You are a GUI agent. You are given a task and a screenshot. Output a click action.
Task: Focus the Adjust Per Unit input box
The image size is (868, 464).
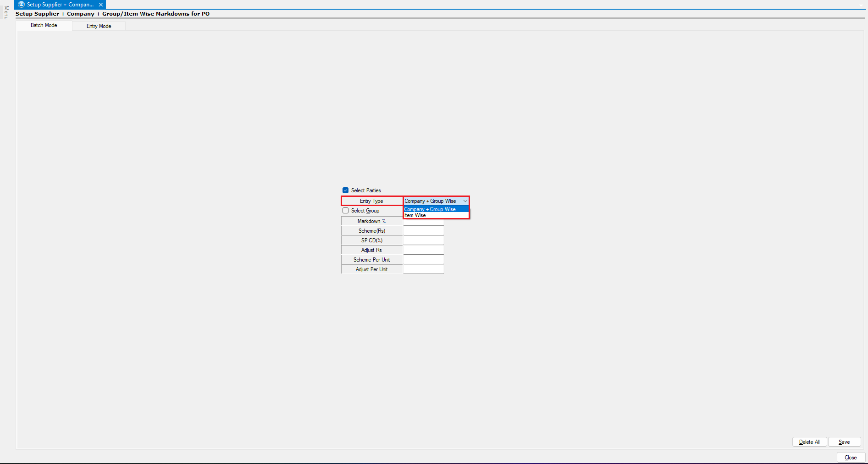pos(423,269)
